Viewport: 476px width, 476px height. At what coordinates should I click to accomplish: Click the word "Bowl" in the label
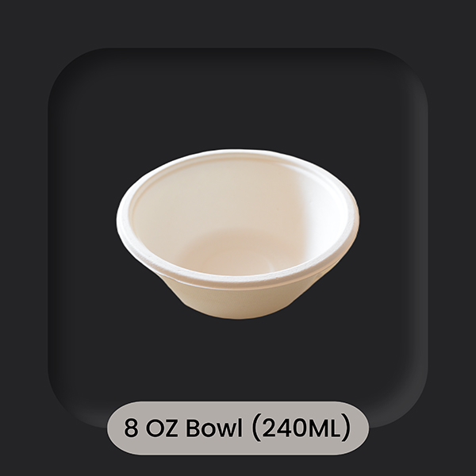point(214,428)
